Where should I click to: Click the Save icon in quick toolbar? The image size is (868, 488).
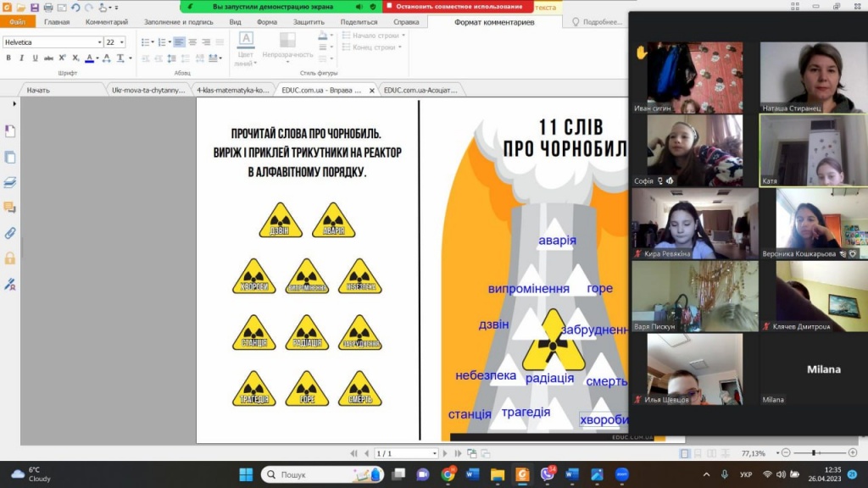[x=36, y=8]
